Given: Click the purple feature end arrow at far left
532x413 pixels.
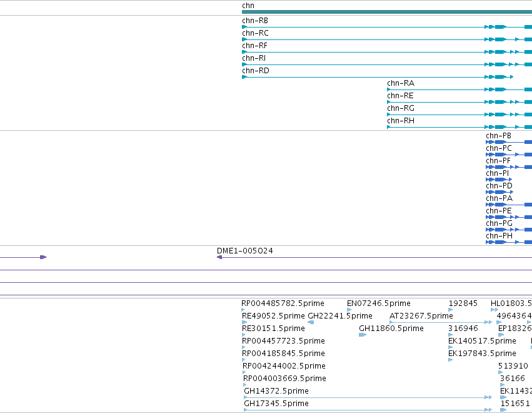Looking at the screenshot, I should click(43, 257).
